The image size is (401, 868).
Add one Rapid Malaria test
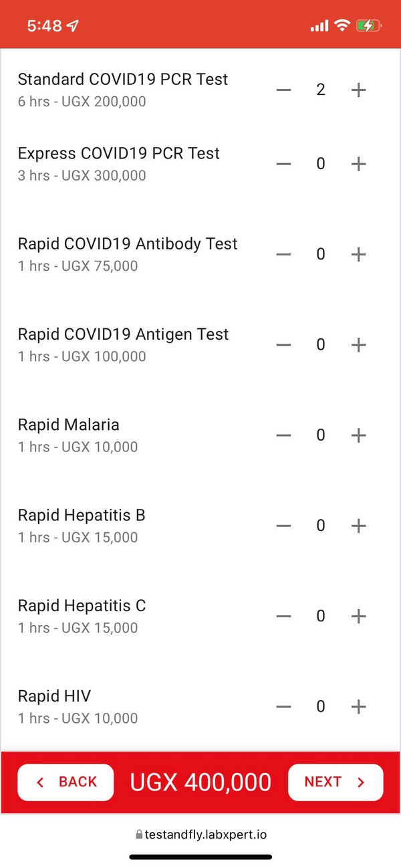click(359, 435)
